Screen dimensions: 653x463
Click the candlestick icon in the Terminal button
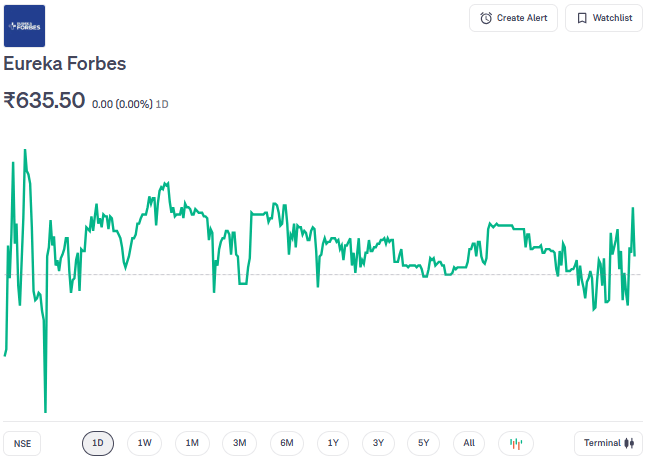pos(629,443)
